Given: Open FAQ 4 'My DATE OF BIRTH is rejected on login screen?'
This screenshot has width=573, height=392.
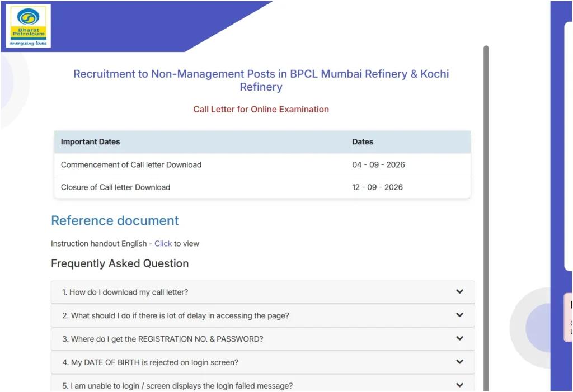Looking at the screenshot, I should [263, 362].
